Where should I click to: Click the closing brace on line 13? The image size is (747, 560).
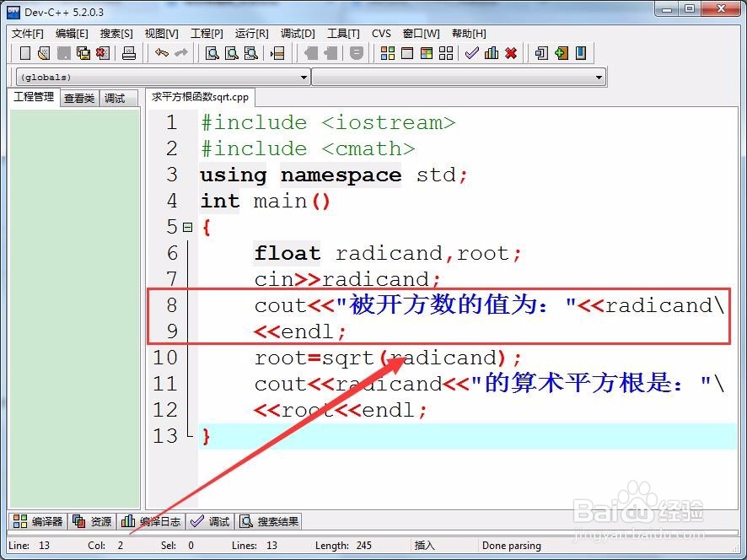pos(206,436)
